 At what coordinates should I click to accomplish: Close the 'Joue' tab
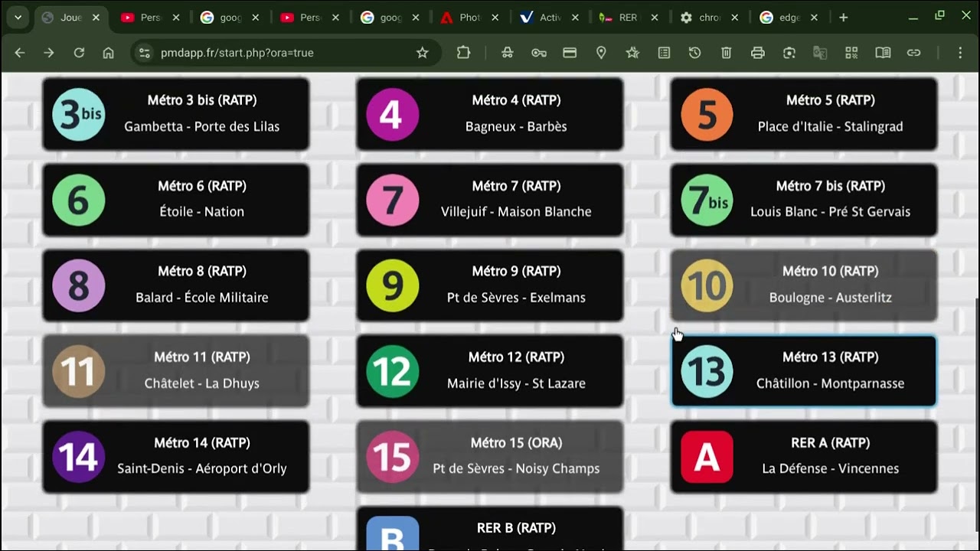[x=96, y=18]
